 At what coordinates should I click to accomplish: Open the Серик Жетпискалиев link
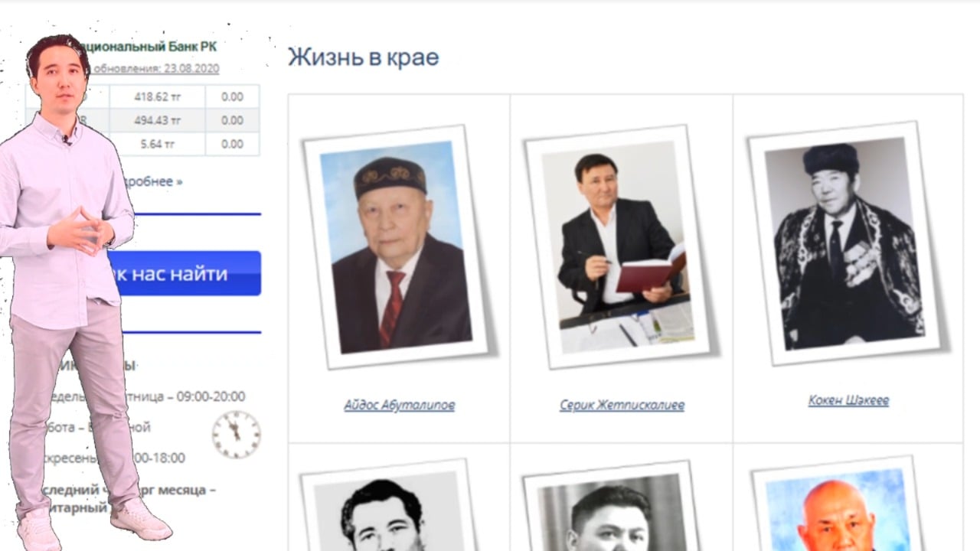(622, 406)
